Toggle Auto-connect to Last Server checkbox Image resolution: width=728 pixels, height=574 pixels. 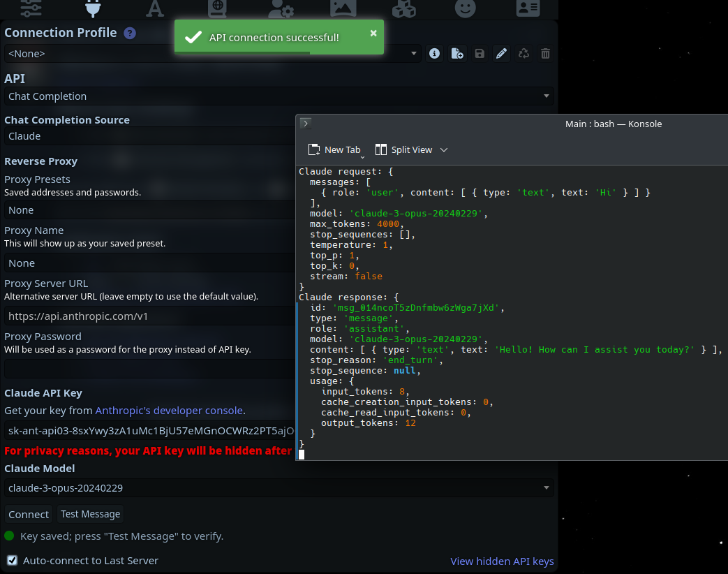(x=13, y=560)
